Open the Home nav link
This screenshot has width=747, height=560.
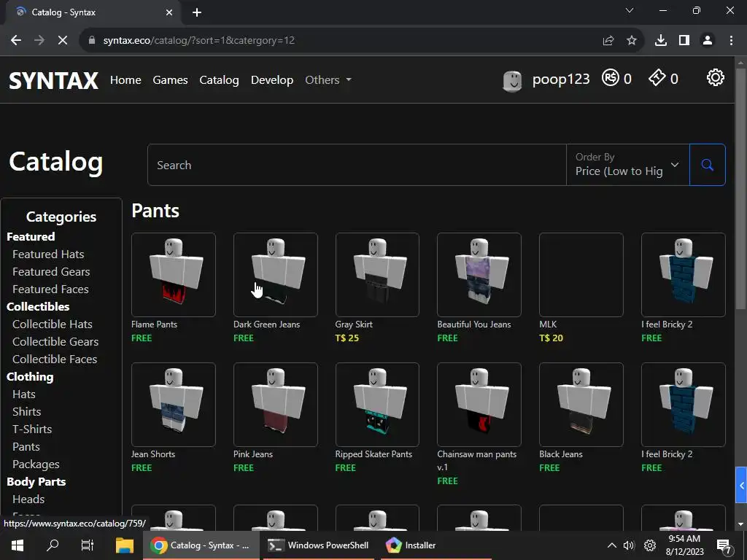125,79
